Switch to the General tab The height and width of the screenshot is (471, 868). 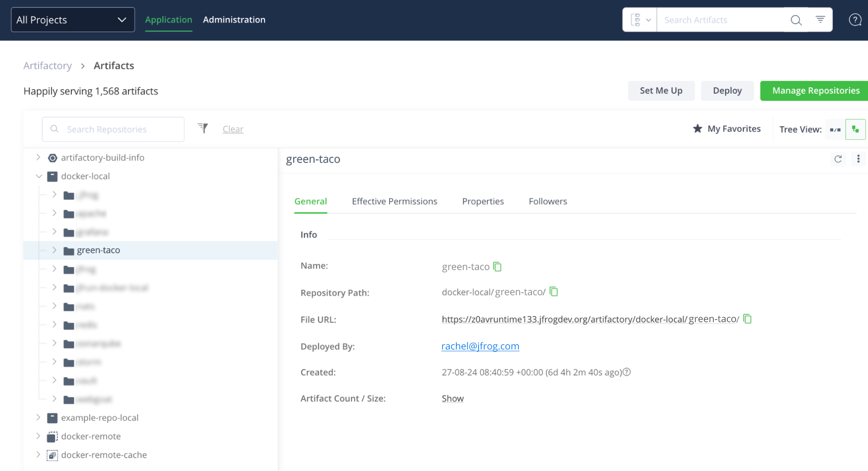[x=310, y=201]
